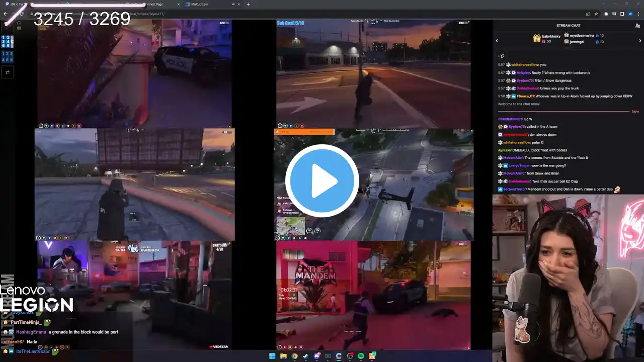Bookmark this page with the star icon
The image size is (644, 362).
click(x=596, y=14)
